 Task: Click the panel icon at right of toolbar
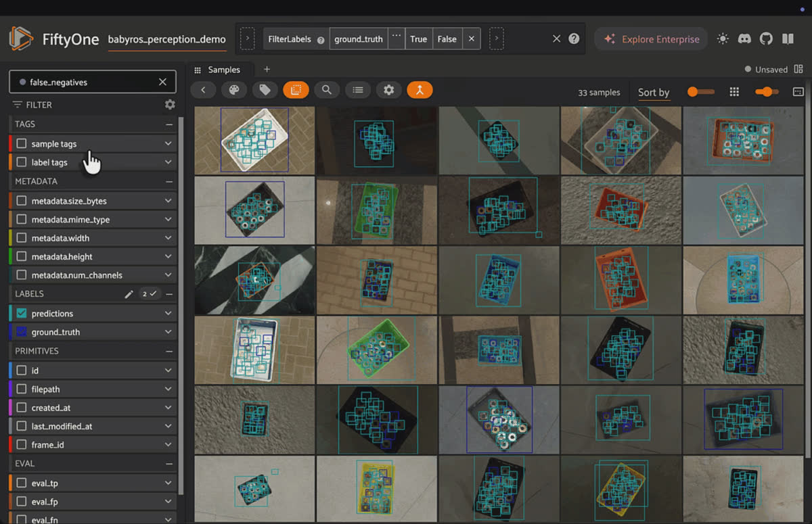point(798,92)
